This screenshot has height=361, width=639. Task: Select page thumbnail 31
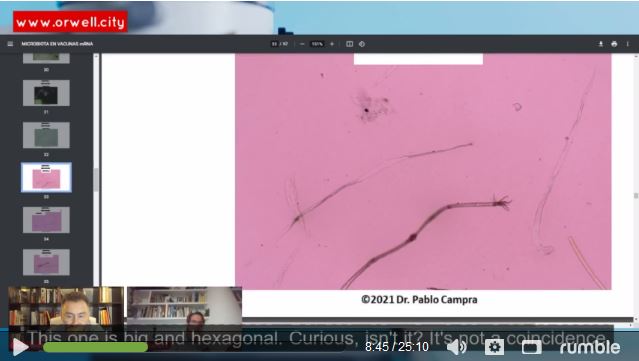[46, 93]
